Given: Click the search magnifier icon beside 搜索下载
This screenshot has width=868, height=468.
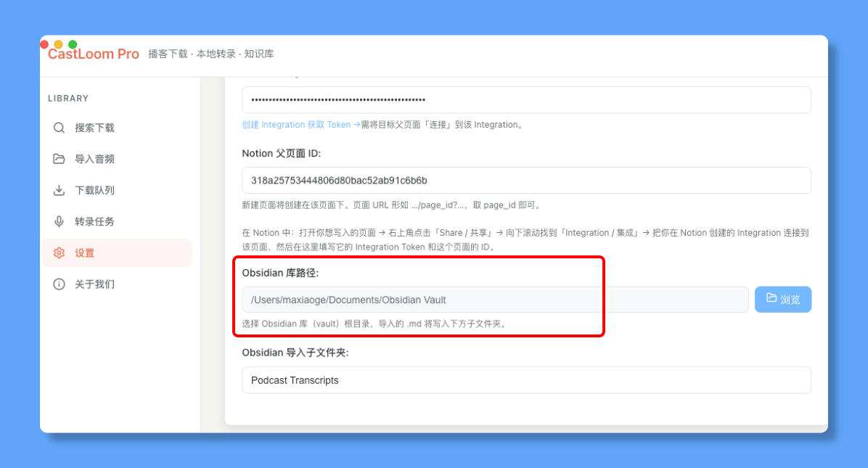Looking at the screenshot, I should 59,128.
